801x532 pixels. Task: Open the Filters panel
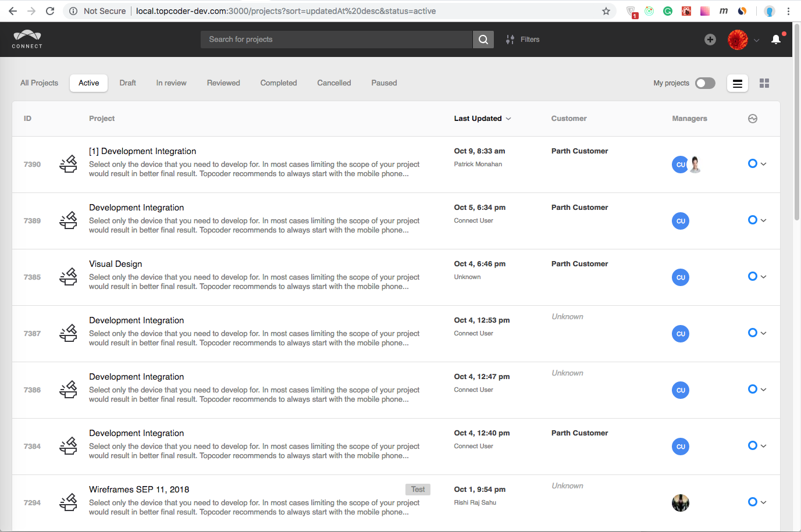[522, 40]
